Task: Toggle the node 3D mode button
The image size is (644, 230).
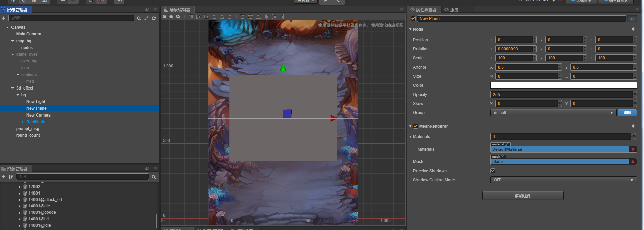Action: (x=632, y=19)
